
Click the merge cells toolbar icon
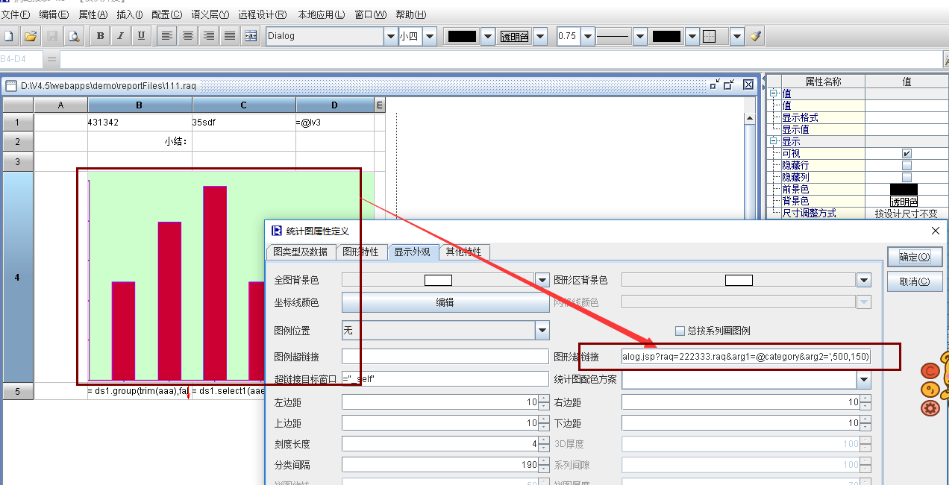pyautogui.click(x=251, y=36)
